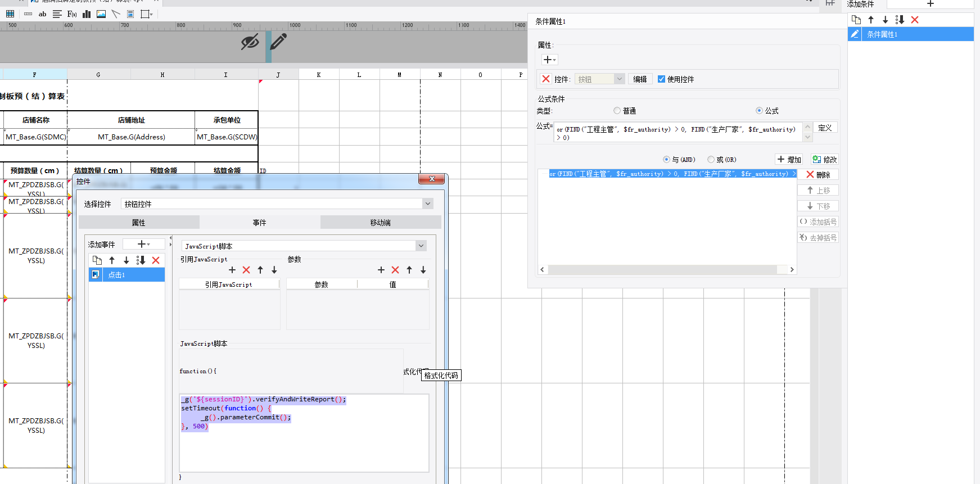
Task: Move condition up in right conditions list toolbar
Action: pyautogui.click(x=871, y=20)
